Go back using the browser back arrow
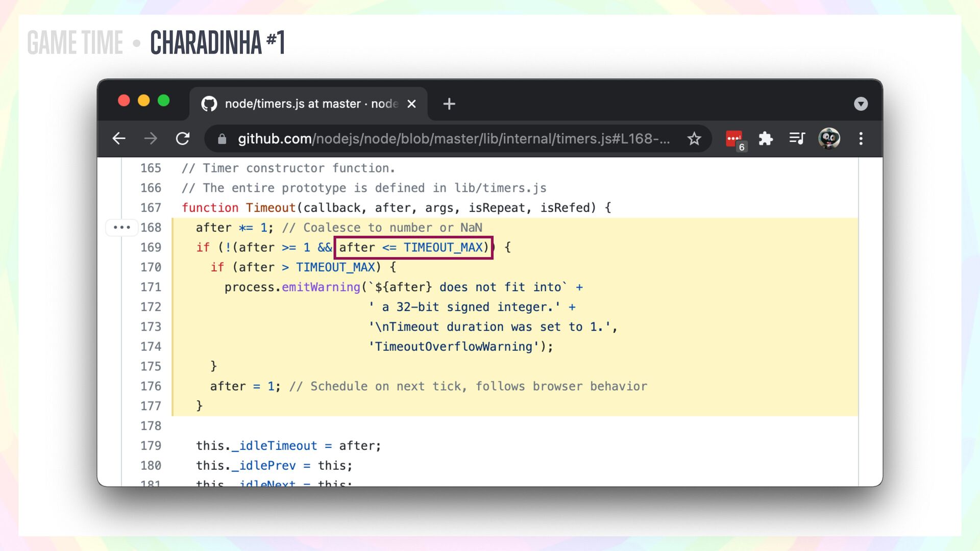The height and width of the screenshot is (551, 980). point(119,138)
